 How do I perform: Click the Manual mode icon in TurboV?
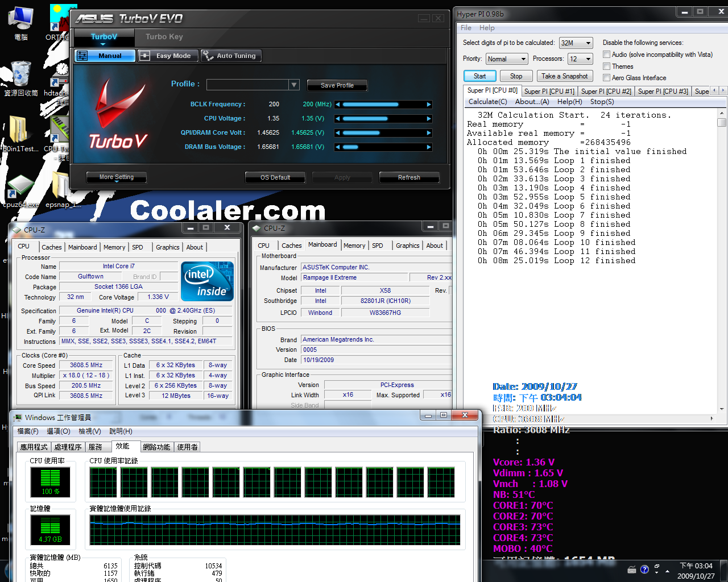click(x=82, y=56)
